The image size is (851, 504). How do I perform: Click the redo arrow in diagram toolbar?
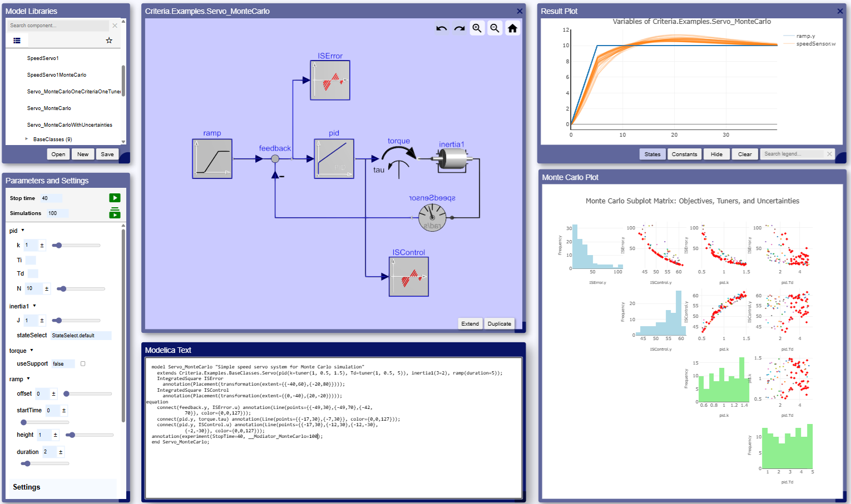click(459, 28)
